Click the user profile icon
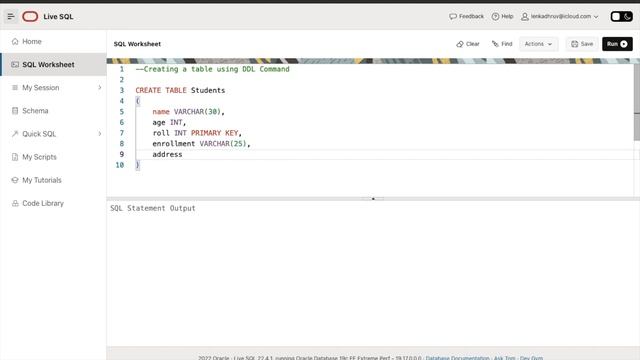This screenshot has height=360, width=640. 525,16
